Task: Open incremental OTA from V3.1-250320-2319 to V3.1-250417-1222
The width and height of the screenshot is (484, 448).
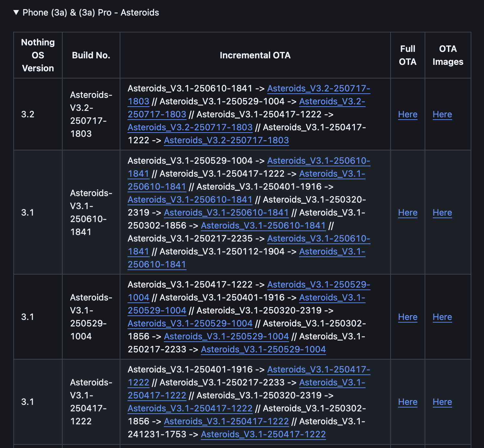Action: pos(190,408)
